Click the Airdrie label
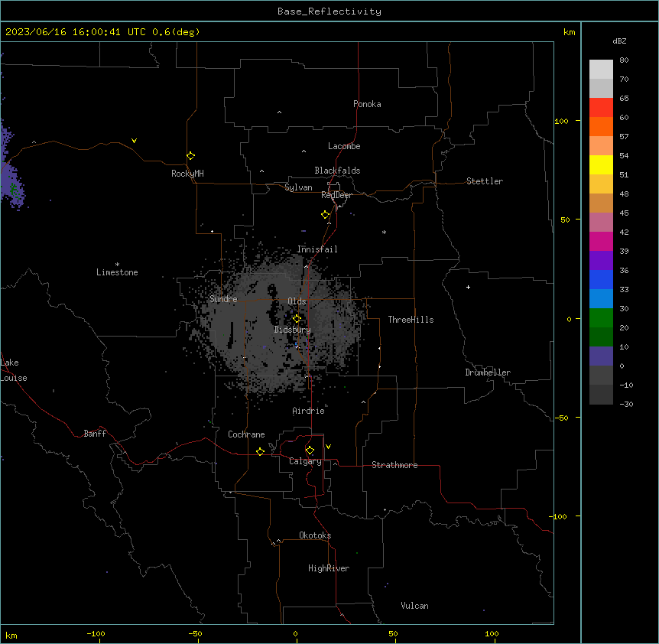 pyautogui.click(x=309, y=411)
